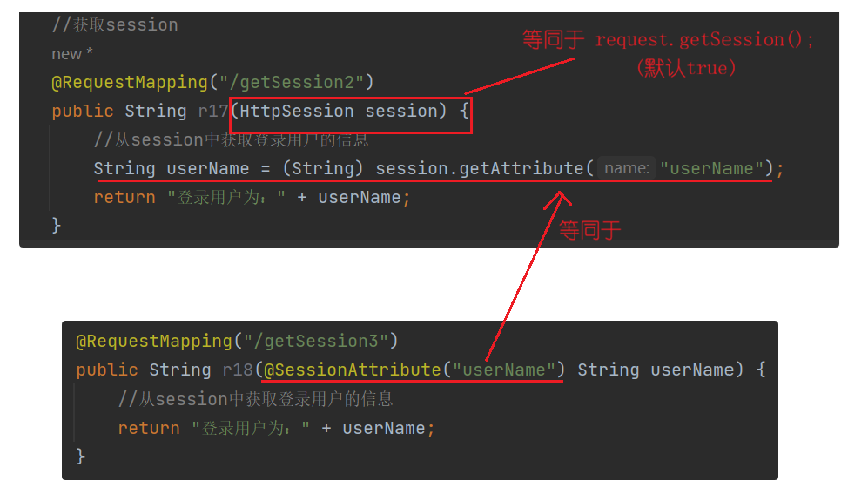868x495 pixels.
Task: Click the return statement in r17 method
Action: pyautogui.click(x=252, y=197)
